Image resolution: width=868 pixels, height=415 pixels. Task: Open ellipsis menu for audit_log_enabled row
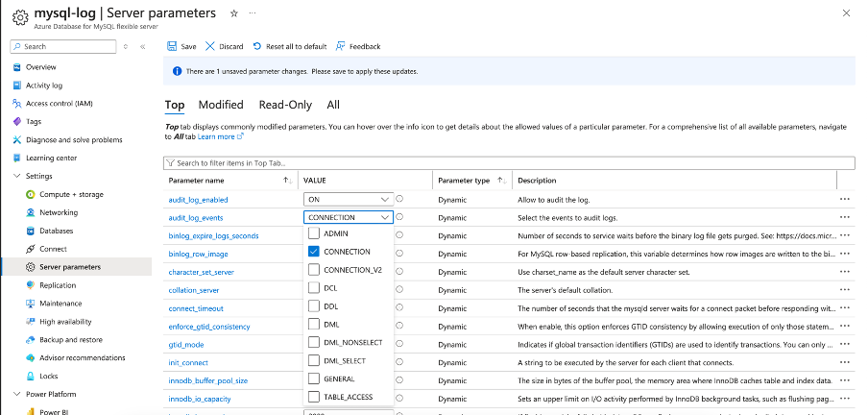845,199
